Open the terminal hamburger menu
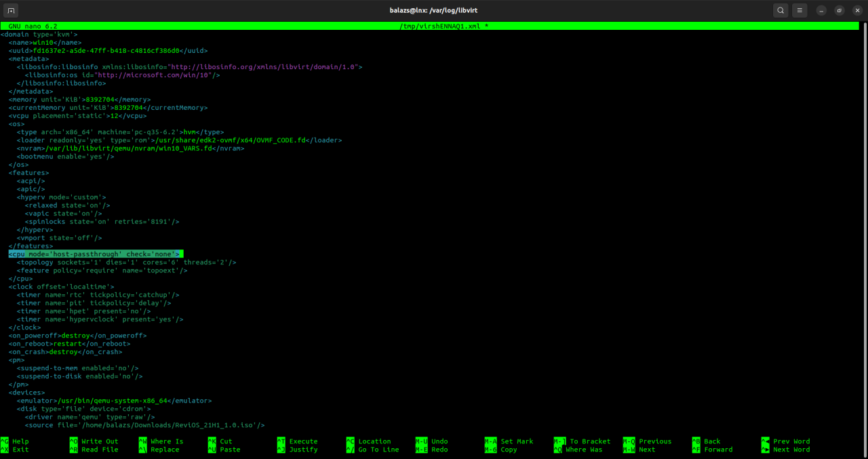Screen dimensions: 868x459 click(800, 10)
